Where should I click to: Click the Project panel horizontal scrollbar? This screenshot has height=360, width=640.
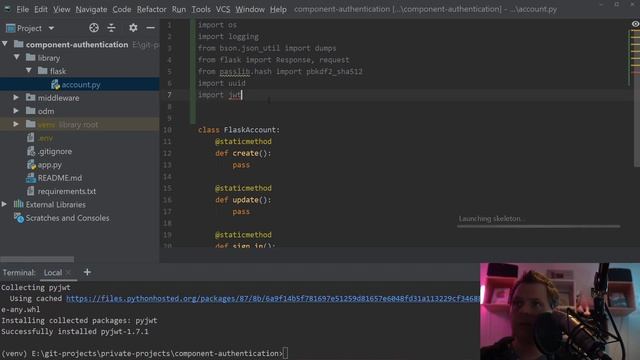(37, 259)
